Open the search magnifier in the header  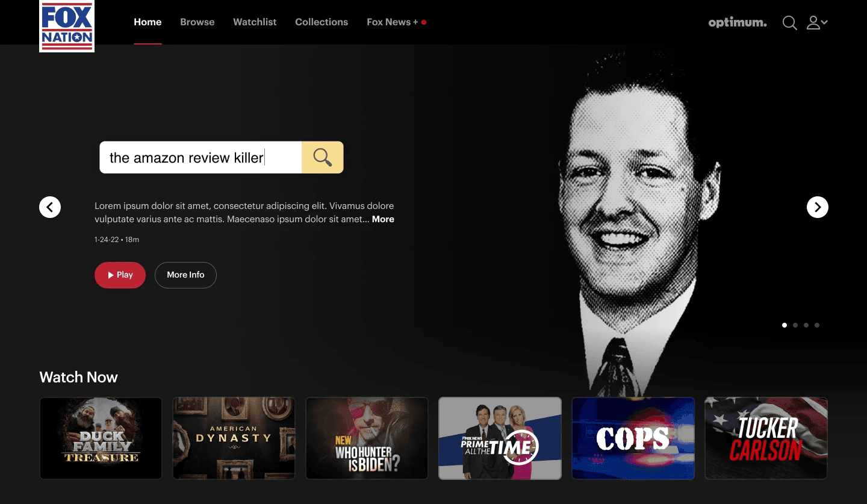[x=789, y=23]
